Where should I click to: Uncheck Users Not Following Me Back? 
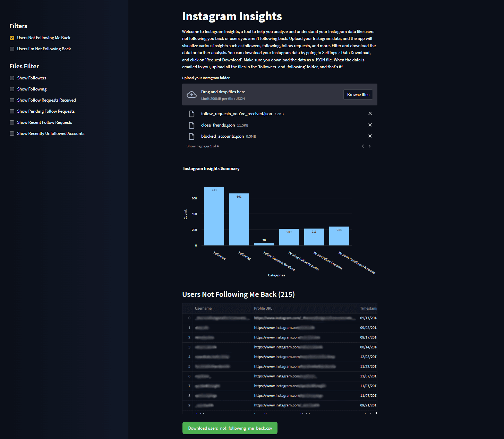[12, 38]
